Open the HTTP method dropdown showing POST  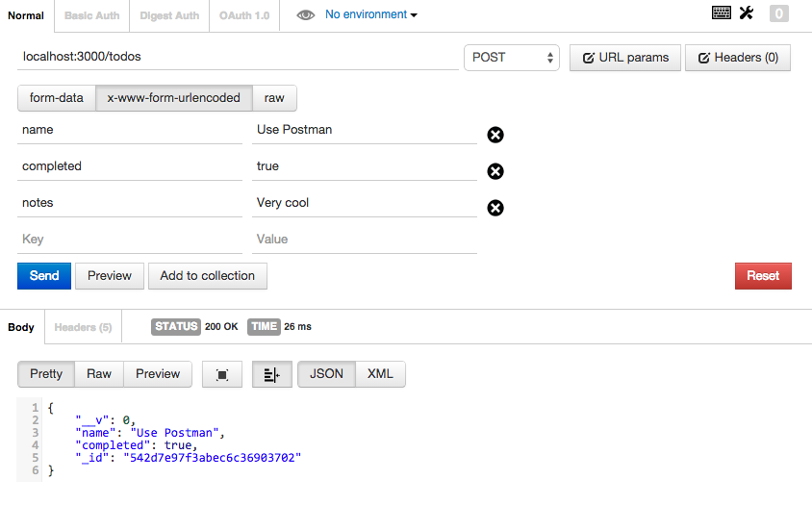click(x=511, y=58)
